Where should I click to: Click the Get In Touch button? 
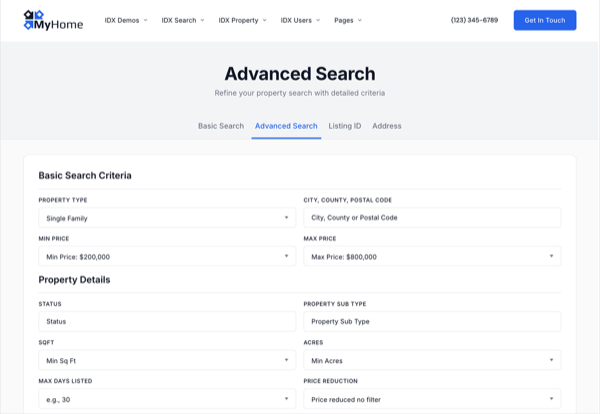(x=545, y=20)
